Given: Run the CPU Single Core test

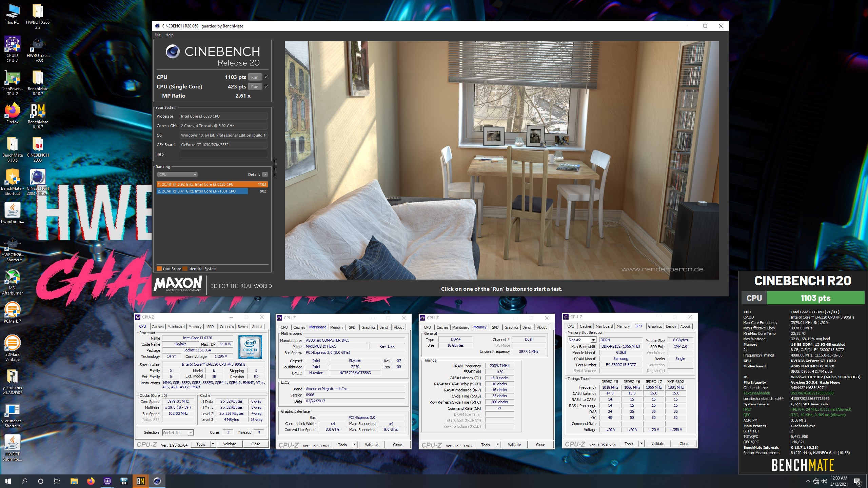Looking at the screenshot, I should coord(255,87).
